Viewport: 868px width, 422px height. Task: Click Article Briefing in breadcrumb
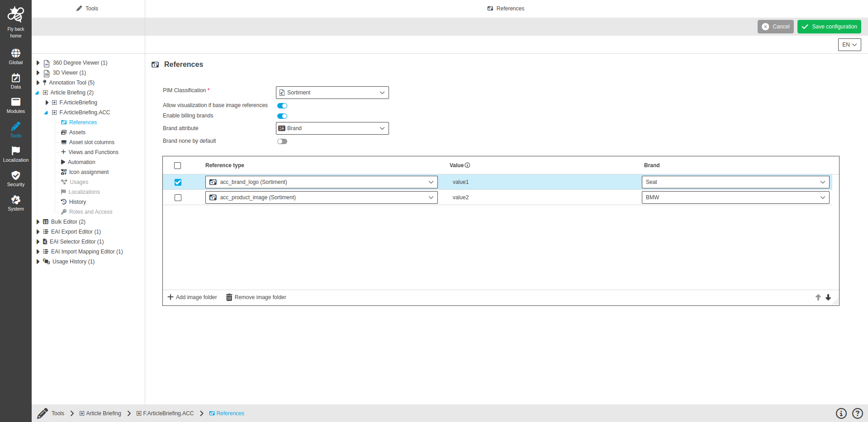103,413
